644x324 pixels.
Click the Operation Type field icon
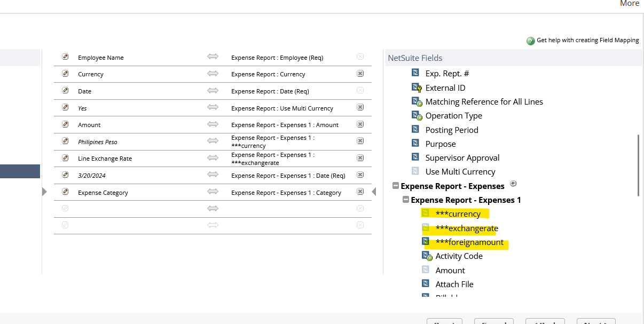417,115
